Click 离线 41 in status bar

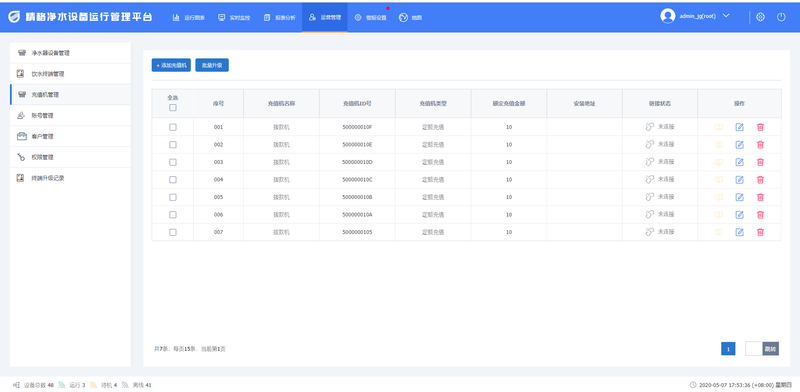[137, 385]
